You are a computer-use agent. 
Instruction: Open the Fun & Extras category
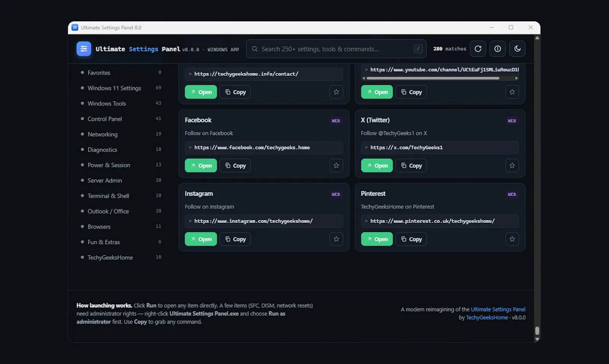click(x=121, y=242)
